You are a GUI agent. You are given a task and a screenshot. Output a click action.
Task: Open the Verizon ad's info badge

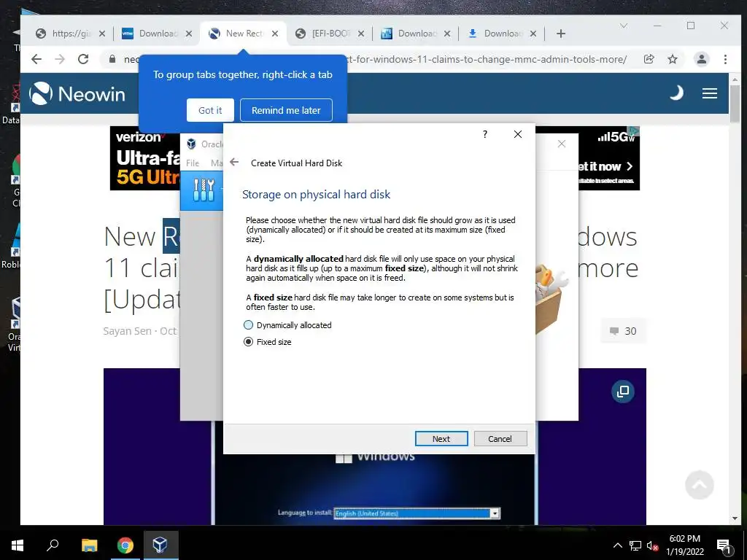[x=634, y=131]
